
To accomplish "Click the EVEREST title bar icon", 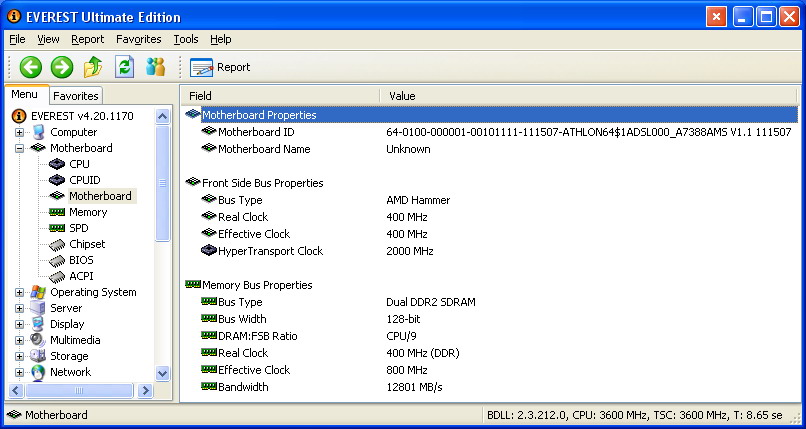I will pyautogui.click(x=14, y=17).
